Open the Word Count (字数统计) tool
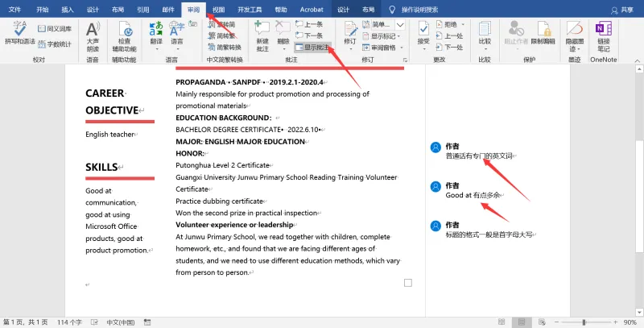 55,44
